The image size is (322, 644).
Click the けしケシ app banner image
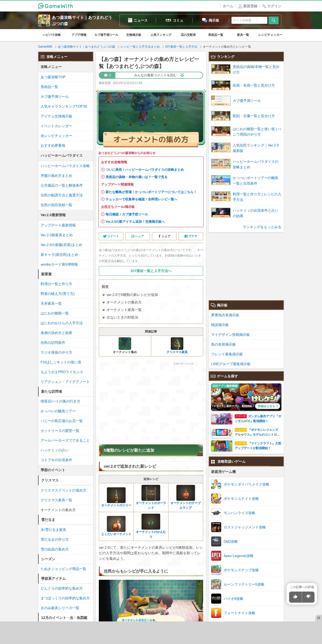tap(246, 397)
